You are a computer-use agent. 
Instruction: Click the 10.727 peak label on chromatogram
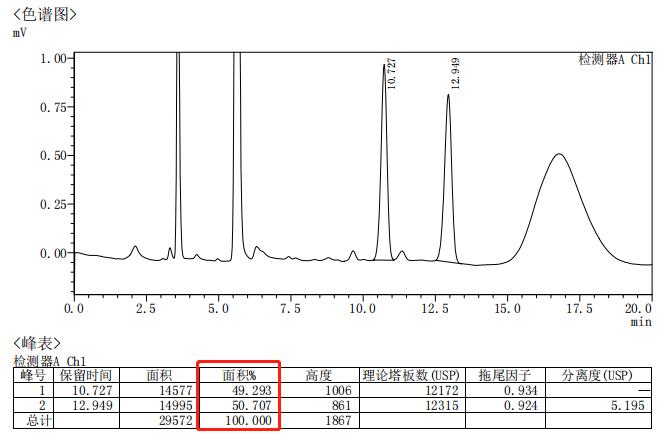pyautogui.click(x=391, y=74)
